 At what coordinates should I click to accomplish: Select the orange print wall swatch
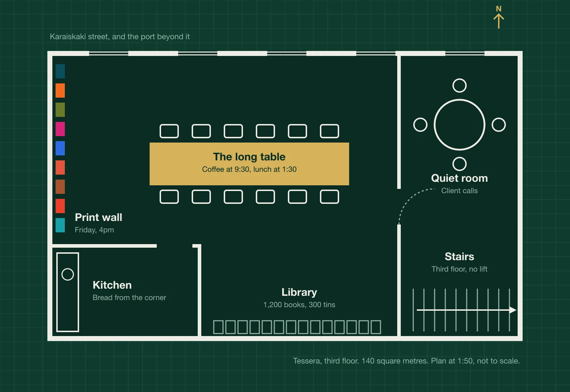point(60,91)
